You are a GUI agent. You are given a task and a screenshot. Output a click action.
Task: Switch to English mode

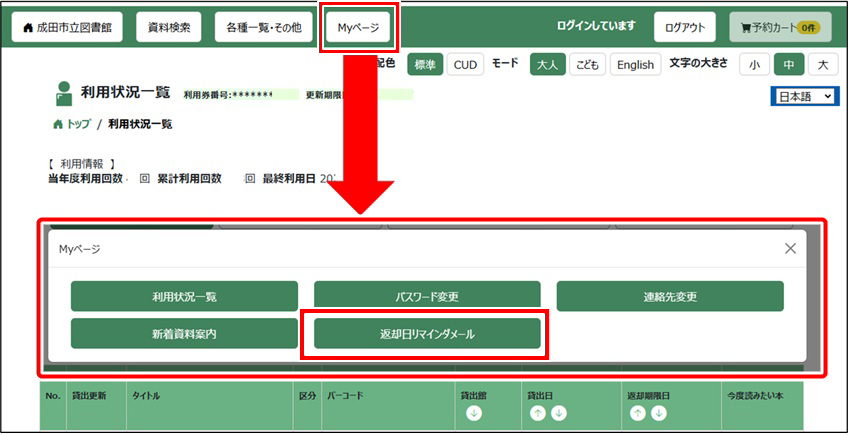point(636,65)
